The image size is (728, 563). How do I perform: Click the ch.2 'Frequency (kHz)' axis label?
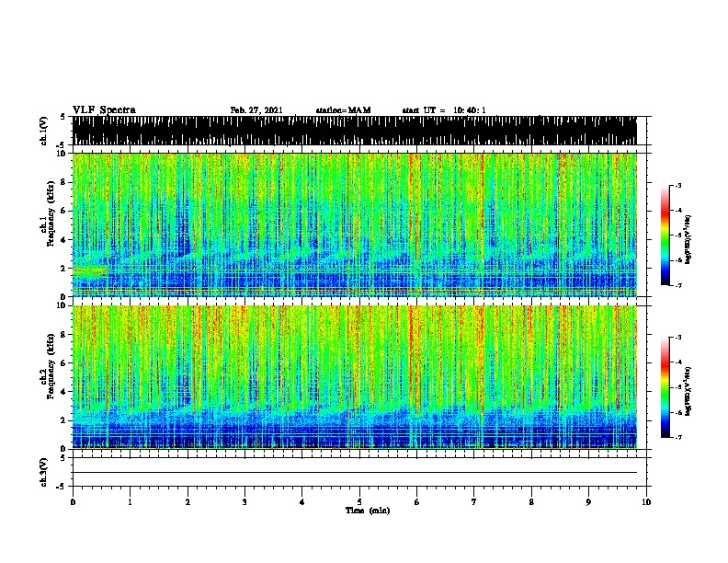point(51,366)
